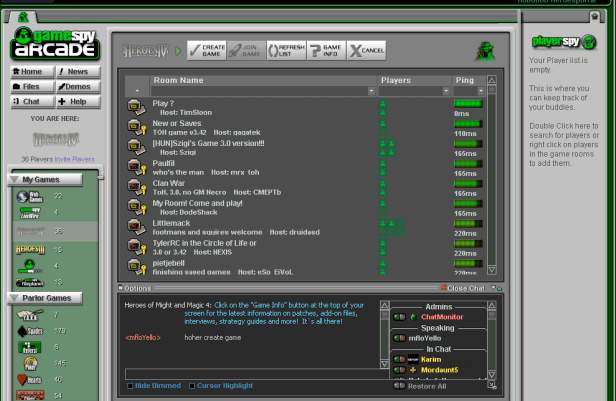Viewport: 616px width, 401px height.
Task: Click the GameSpy Arcade logo
Action: tap(55, 44)
